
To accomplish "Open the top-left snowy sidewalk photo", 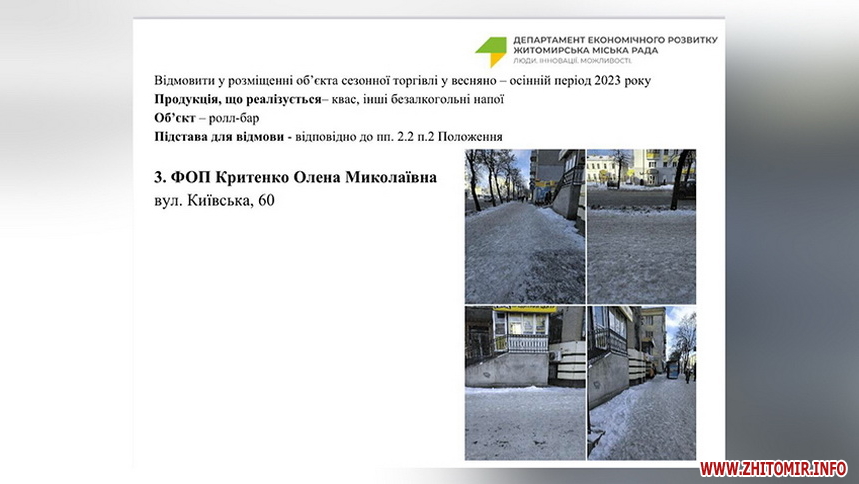I will tap(524, 226).
